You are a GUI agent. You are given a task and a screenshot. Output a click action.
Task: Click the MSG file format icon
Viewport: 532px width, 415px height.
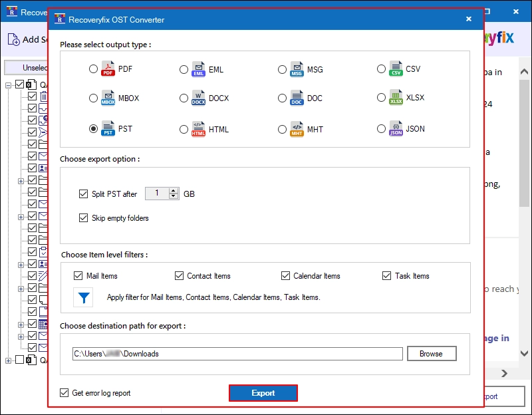point(297,69)
